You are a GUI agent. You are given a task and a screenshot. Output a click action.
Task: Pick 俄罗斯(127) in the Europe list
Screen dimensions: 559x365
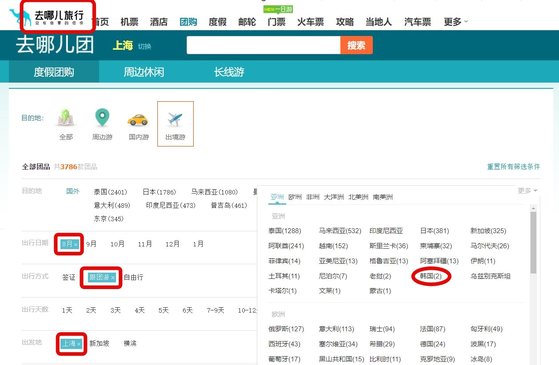[x=286, y=329]
